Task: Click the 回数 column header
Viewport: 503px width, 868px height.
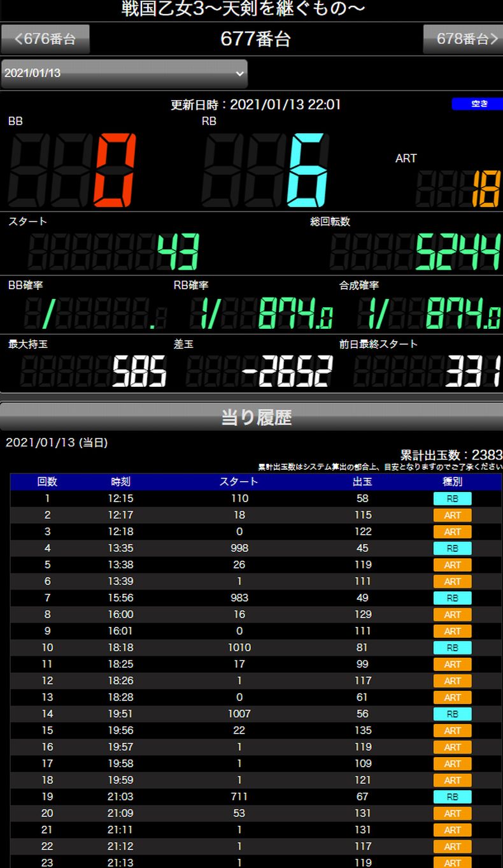Action: [47, 482]
